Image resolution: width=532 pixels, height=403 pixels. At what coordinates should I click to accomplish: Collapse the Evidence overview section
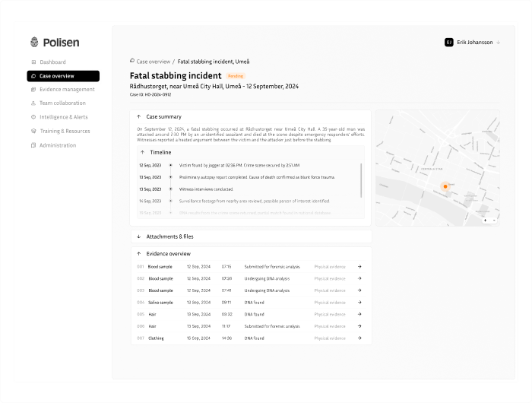(139, 254)
